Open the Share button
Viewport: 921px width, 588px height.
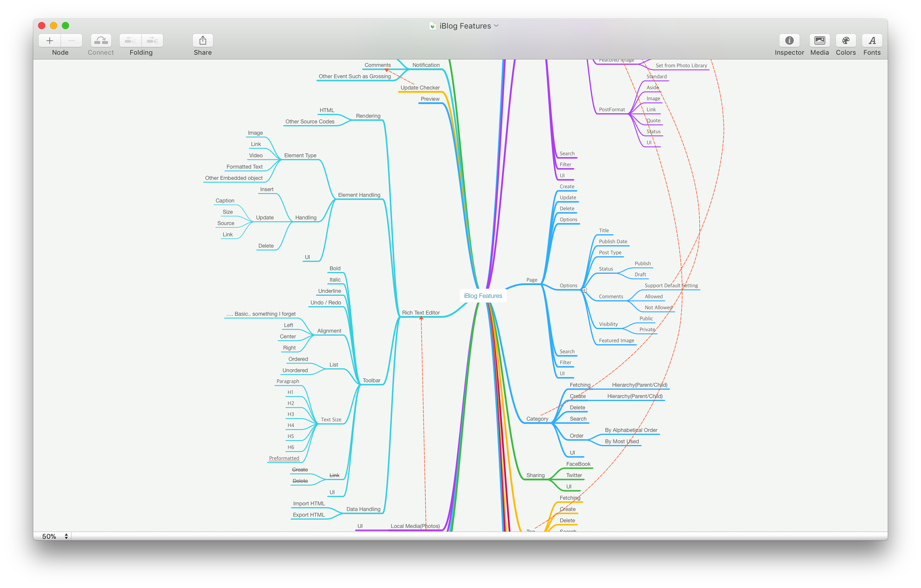(203, 40)
